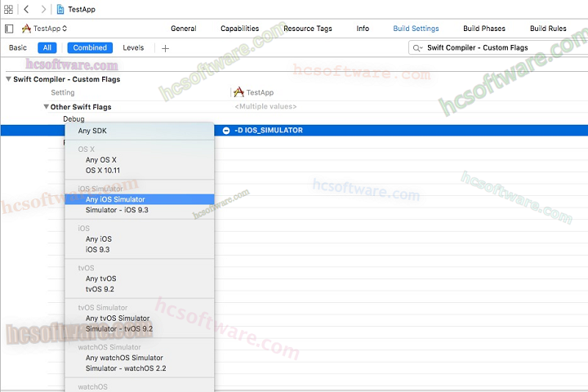This screenshot has height=392, width=588.
Task: Remove the -D IOS_SIMULATOR conditional setting
Action: (226, 131)
